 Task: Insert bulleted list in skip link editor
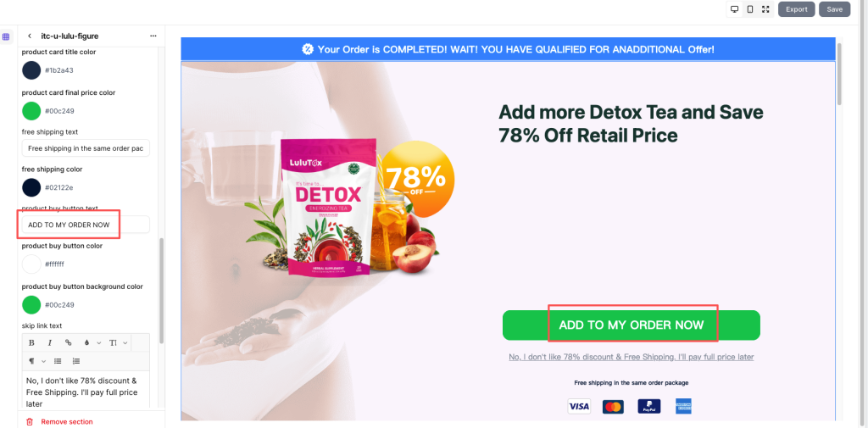coord(58,361)
